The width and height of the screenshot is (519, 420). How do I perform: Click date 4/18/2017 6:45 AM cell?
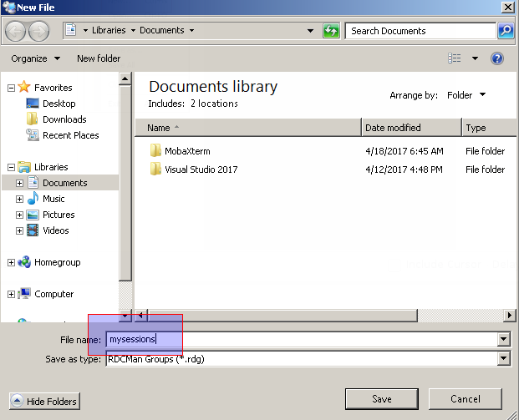405,151
